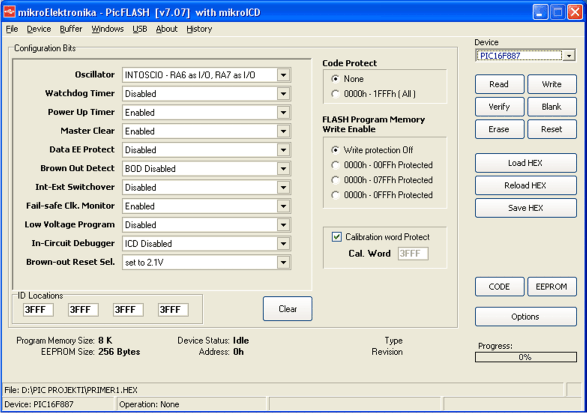Expand the Brown Out Detect dropdown
Image resolution: width=587 pixels, height=413 pixels.
tap(283, 168)
